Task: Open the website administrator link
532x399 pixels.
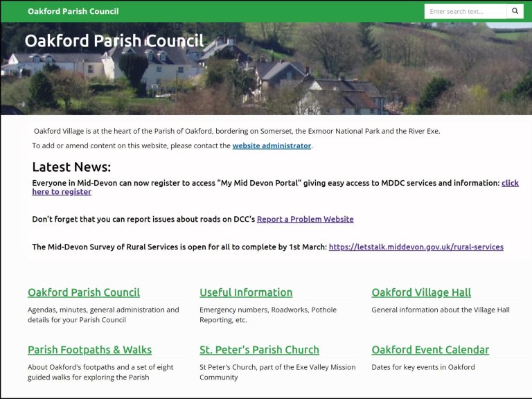Action: (x=272, y=145)
